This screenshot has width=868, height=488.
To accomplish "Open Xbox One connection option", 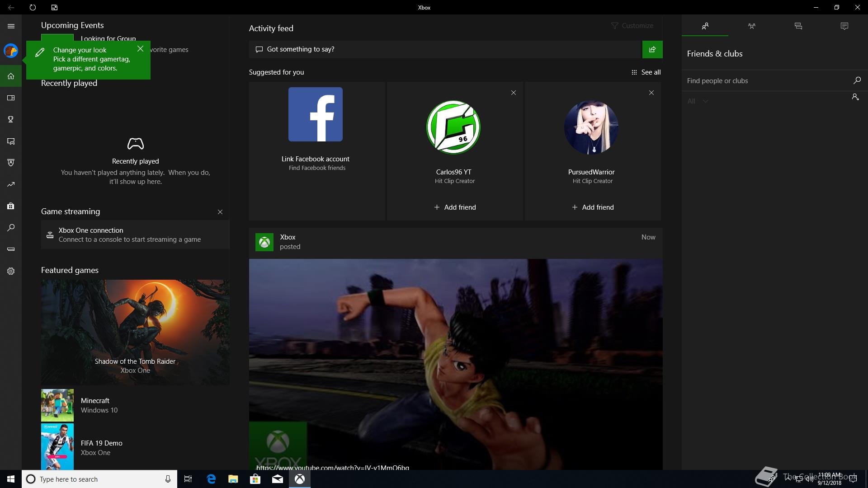I will point(135,235).
